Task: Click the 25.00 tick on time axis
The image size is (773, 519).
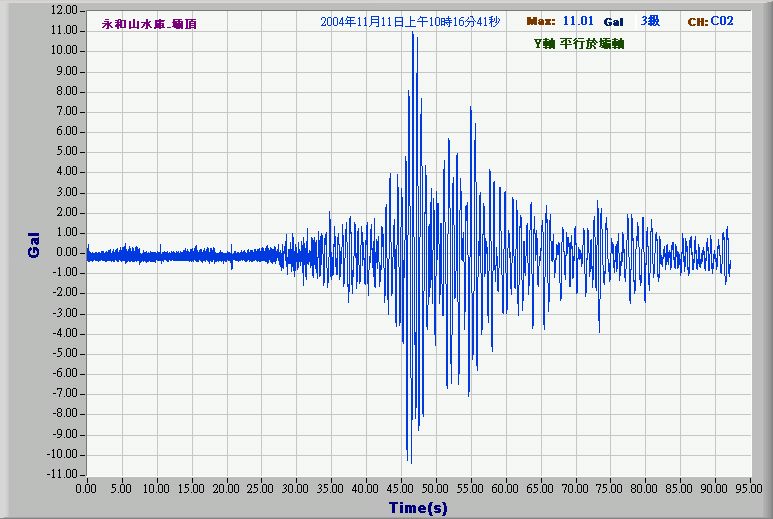Action: (x=261, y=489)
